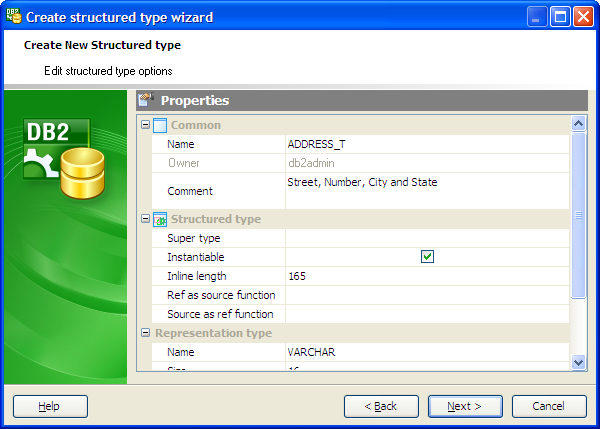The image size is (600, 429).
Task: Click the Source as ref function field
Action: [x=427, y=314]
